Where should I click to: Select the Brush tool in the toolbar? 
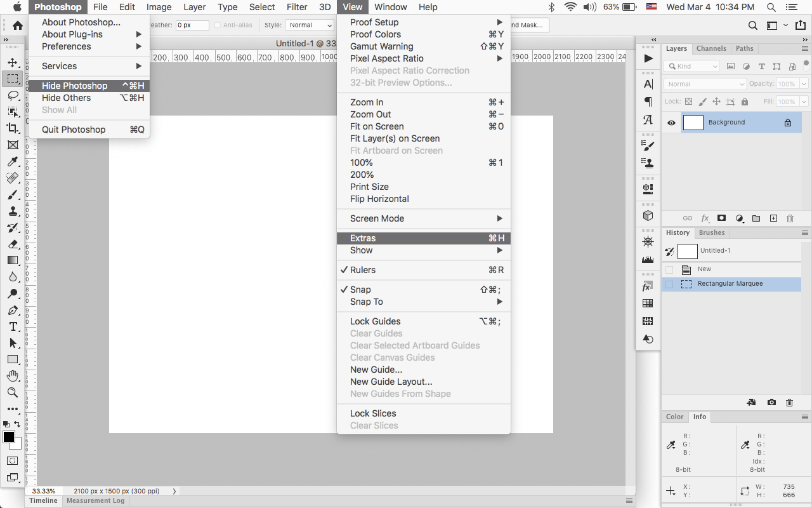click(x=12, y=194)
